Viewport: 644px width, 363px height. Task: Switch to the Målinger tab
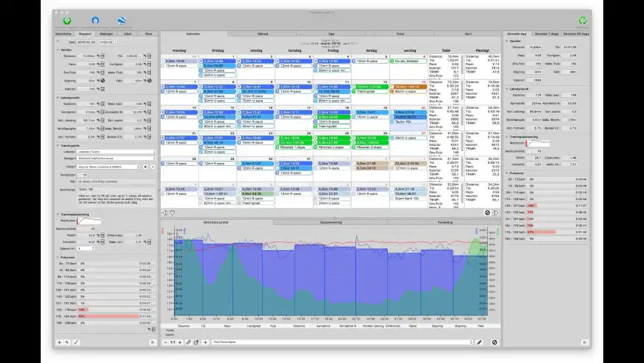[x=107, y=34]
